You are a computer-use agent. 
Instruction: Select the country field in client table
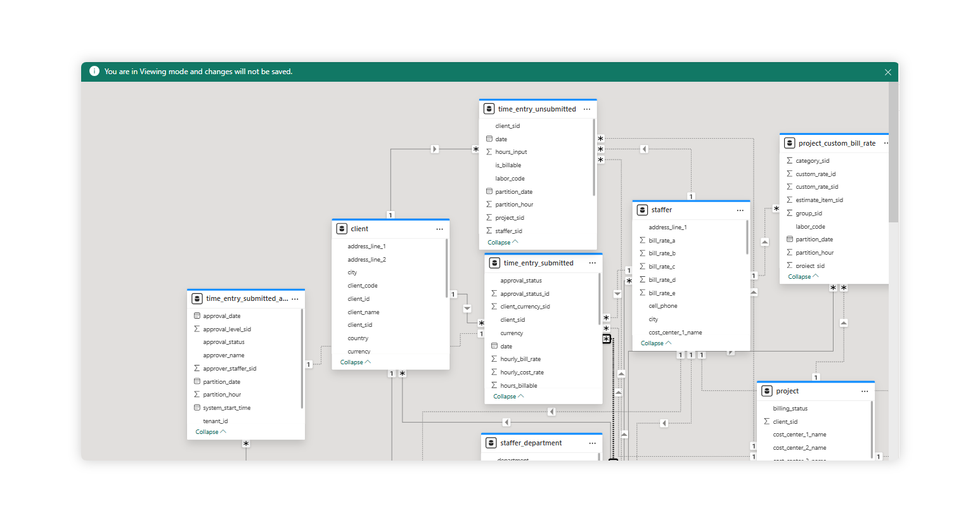358,338
